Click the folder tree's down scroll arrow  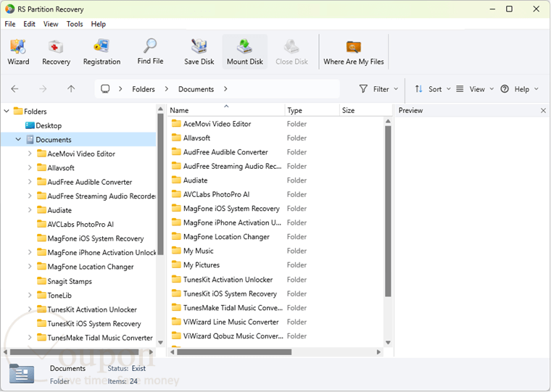(x=161, y=343)
